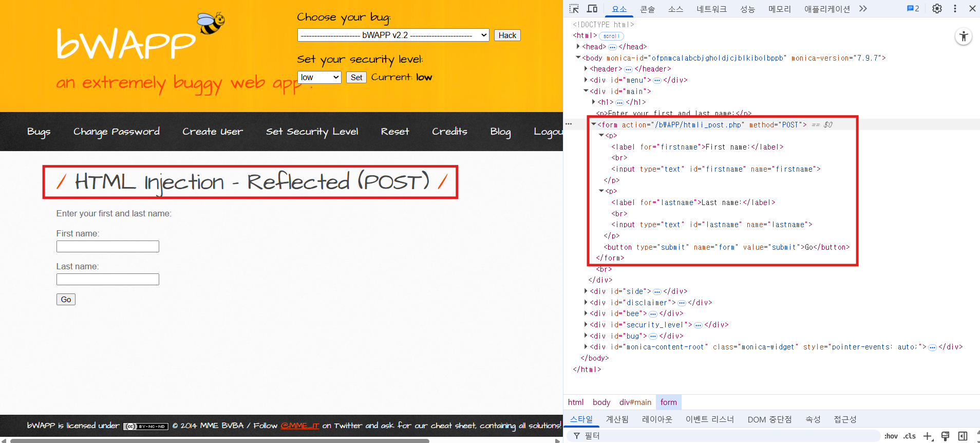Open DevTools settings gear
Screen dimensions: 980x443
(x=937, y=9)
